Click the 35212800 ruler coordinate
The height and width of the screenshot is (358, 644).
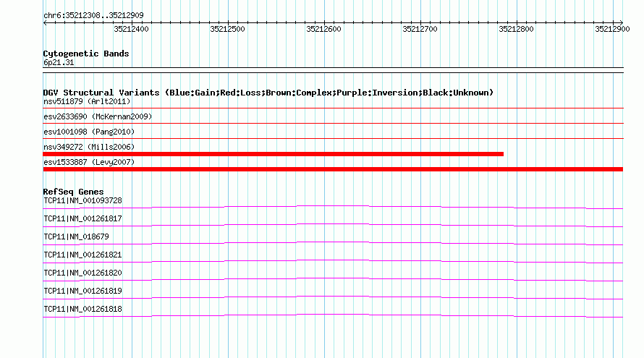(x=516, y=29)
